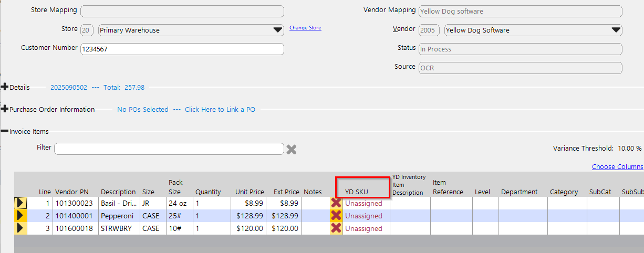The height and width of the screenshot is (253, 644).
Task: Select Unassigned SKU cell for Pepperoni
Action: (363, 216)
